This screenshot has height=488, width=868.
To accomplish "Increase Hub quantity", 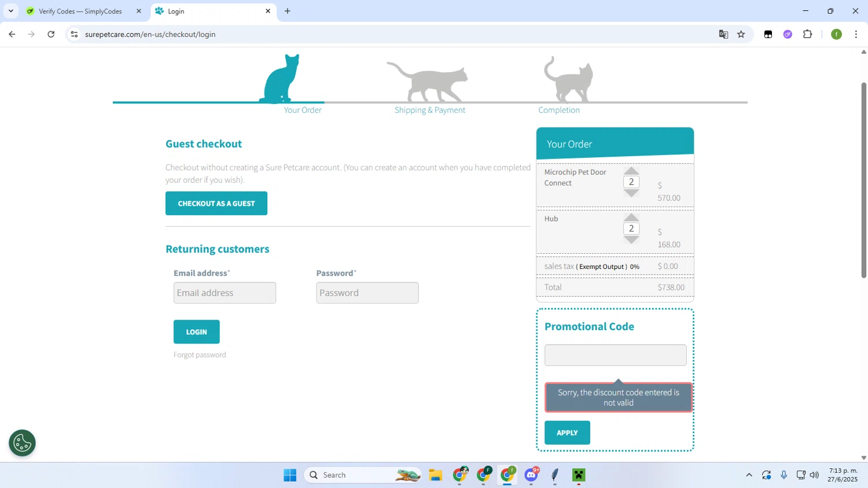I will coord(631,217).
